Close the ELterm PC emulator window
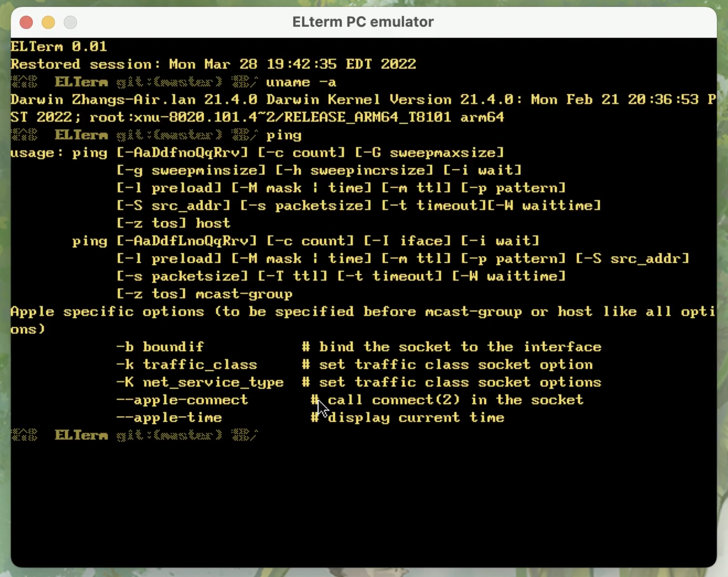 point(26,22)
